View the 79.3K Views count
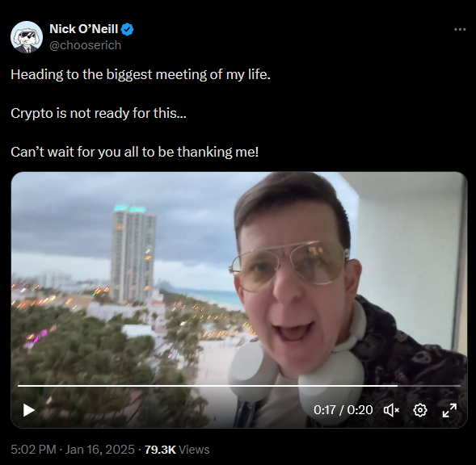476x465 pixels. pos(177,450)
